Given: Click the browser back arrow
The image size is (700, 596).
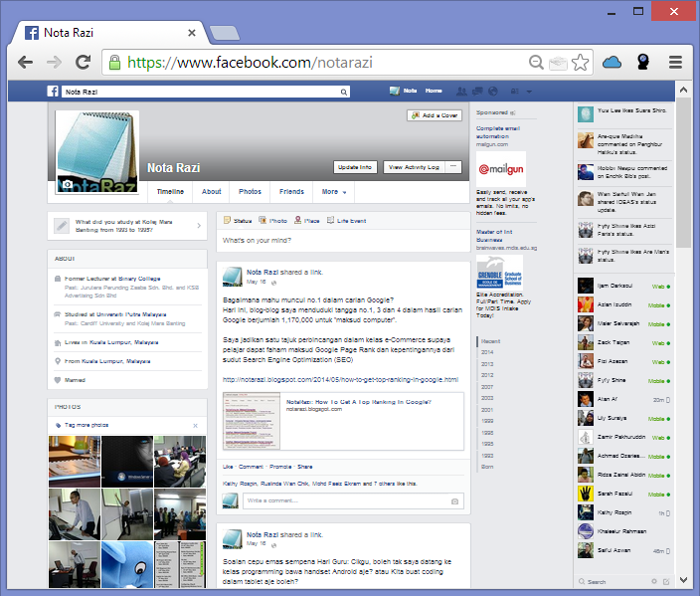Looking at the screenshot, I should pyautogui.click(x=25, y=62).
